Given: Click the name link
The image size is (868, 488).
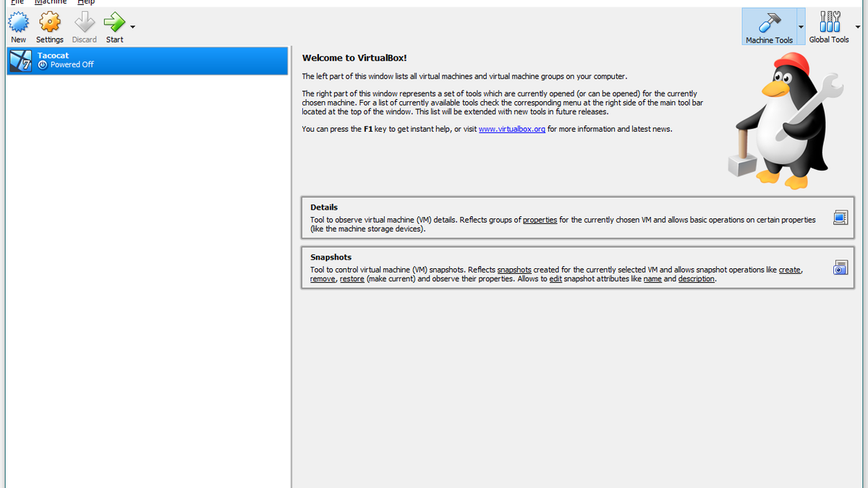Looking at the screenshot, I should click(652, 279).
